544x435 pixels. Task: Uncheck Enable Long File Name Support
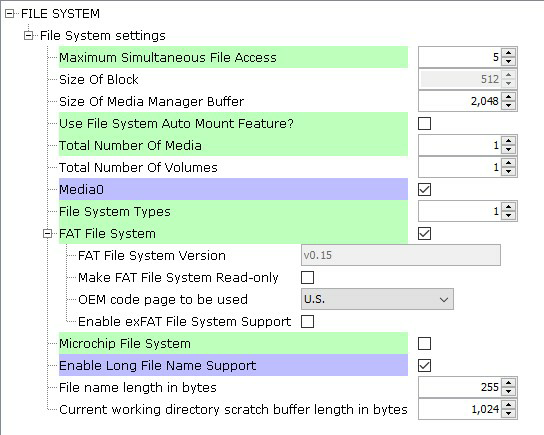pos(424,366)
